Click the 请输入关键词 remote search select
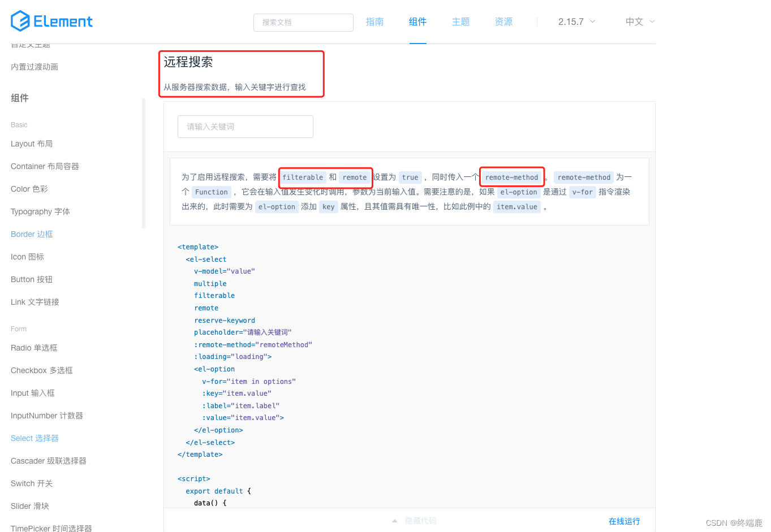Screen dimensions: 771x532 [x=245, y=127]
